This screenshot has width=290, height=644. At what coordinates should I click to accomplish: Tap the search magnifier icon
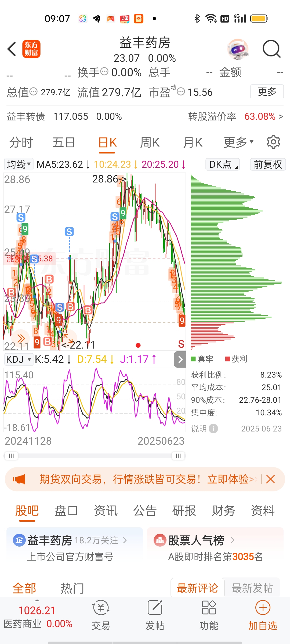pos(271,49)
